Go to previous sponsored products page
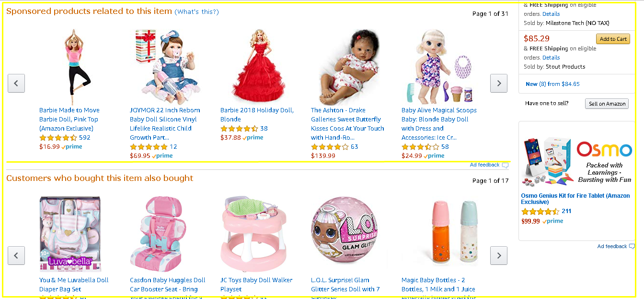Screen dimensions: 644x299 tap(16, 84)
